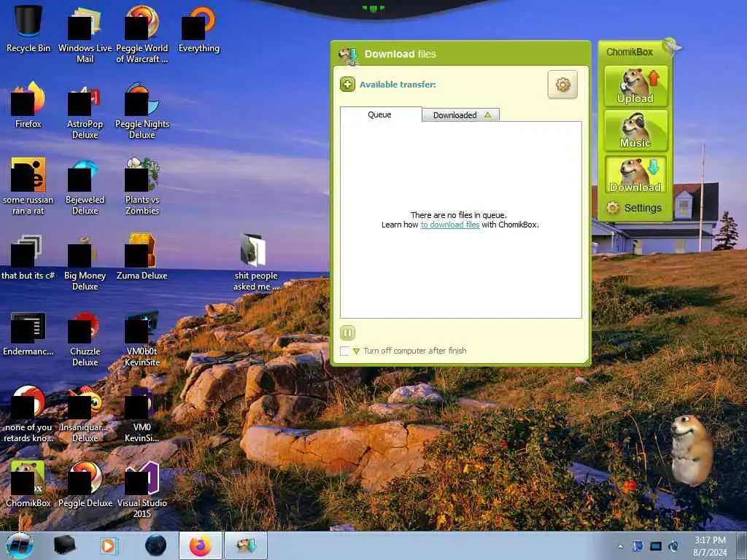Select the Endermanc... desktop icon
747x560 pixels.
pos(28,332)
